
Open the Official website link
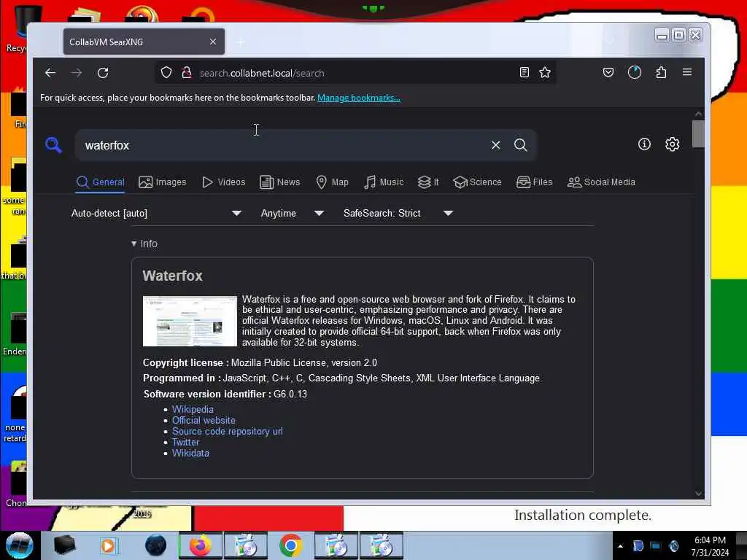point(204,421)
